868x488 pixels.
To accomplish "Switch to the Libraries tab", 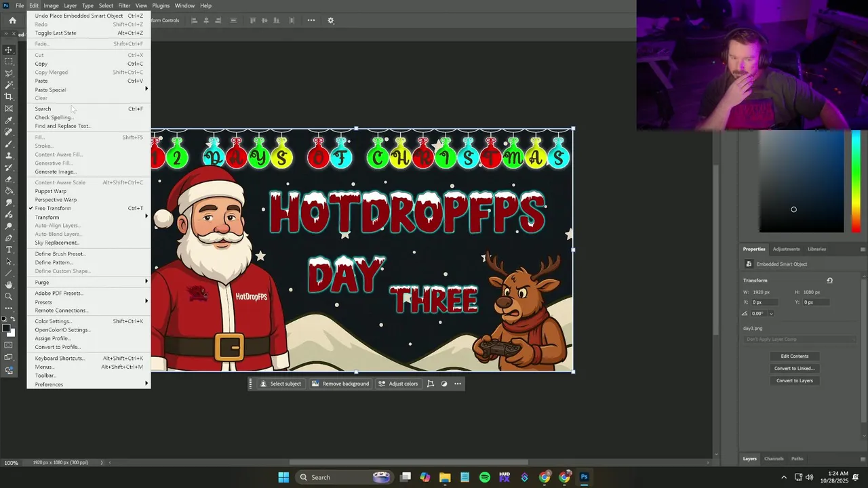I will [x=816, y=249].
